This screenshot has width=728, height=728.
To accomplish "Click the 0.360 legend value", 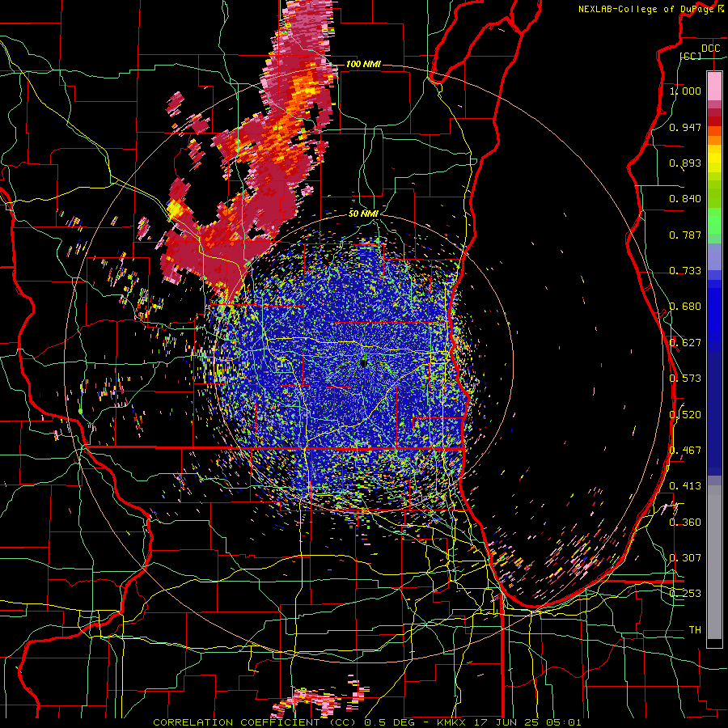I will pyautogui.click(x=685, y=523).
